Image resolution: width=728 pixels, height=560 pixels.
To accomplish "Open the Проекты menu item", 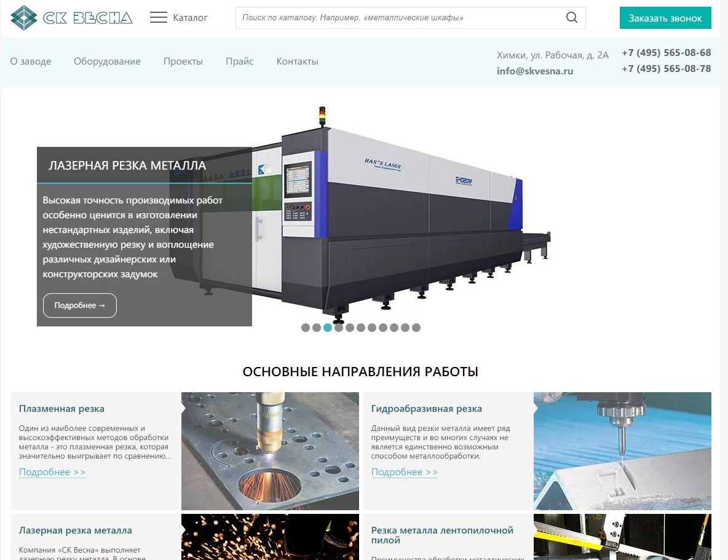I will pyautogui.click(x=183, y=61).
